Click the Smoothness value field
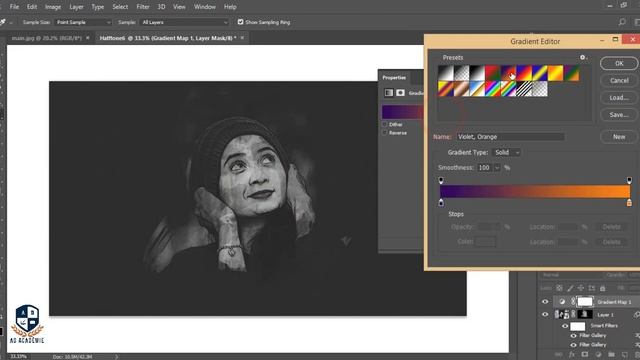640x360 pixels. 484,168
